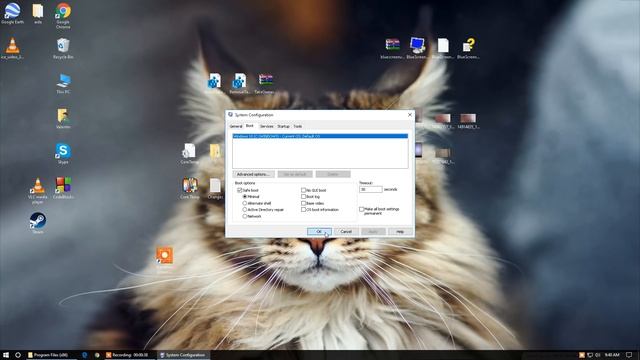Click the Apply button

click(x=373, y=231)
